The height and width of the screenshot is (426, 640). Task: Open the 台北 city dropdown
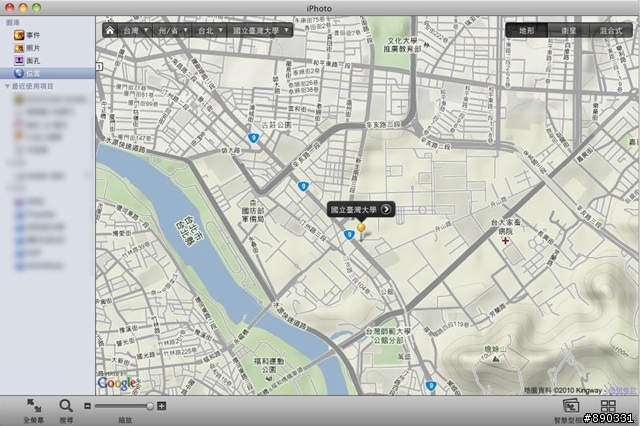[x=210, y=30]
